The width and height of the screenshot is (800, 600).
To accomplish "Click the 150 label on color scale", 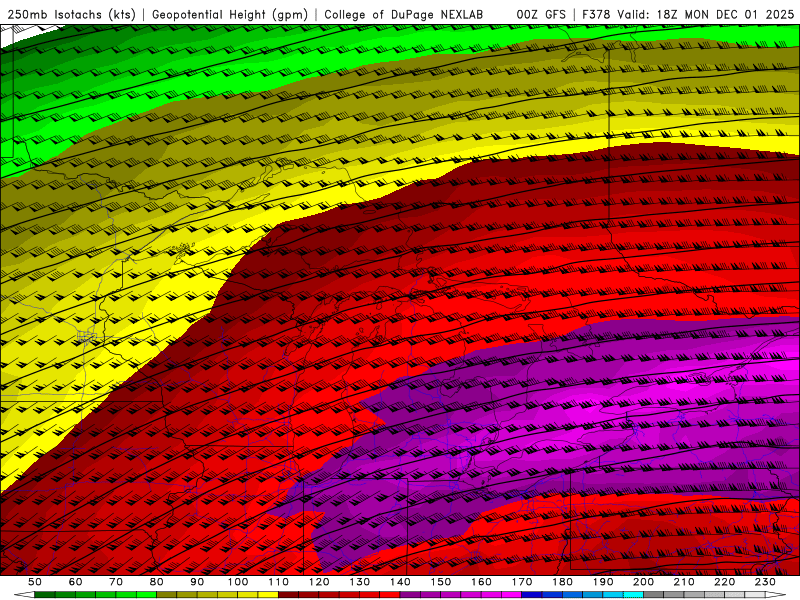I will coord(441,582).
